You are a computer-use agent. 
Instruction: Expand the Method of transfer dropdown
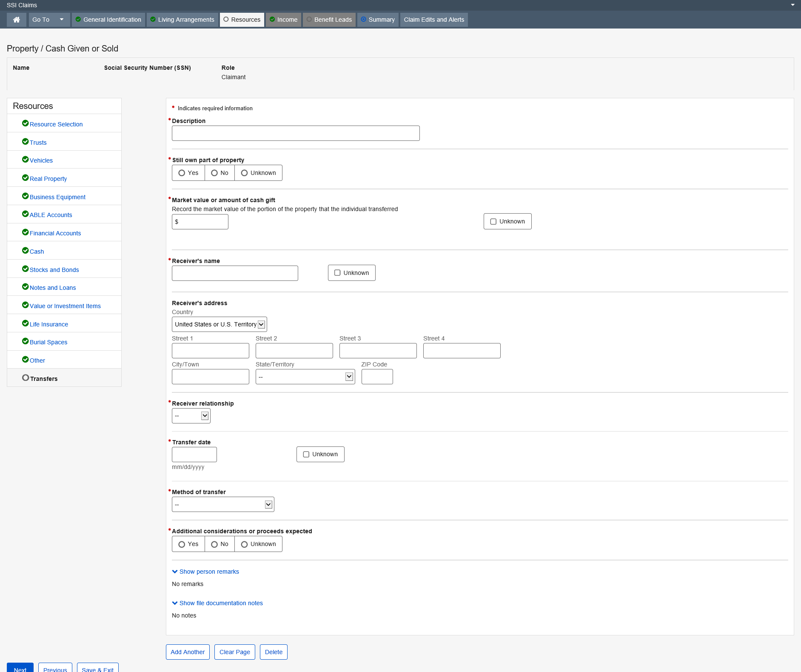[223, 505]
